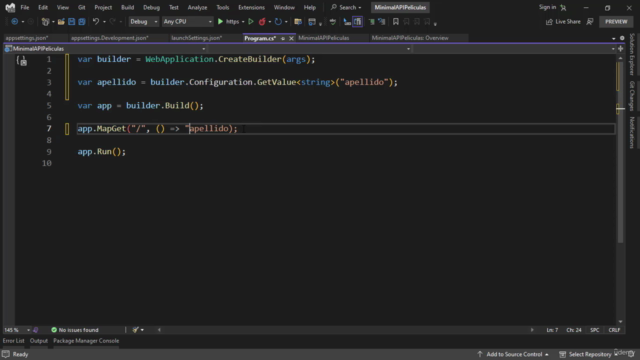Viewport: 640px width, 360px height.
Task: Open the Extensions menu
Action: [x=251, y=7]
